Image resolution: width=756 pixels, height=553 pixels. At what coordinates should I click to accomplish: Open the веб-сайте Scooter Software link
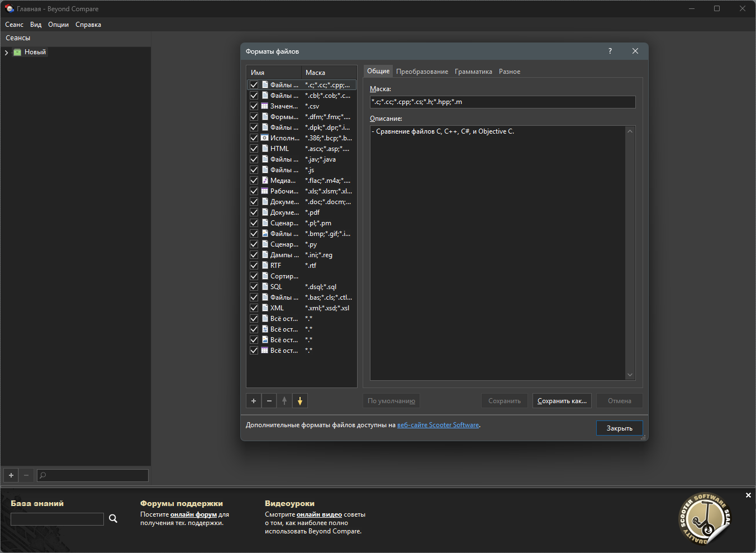[x=438, y=425]
